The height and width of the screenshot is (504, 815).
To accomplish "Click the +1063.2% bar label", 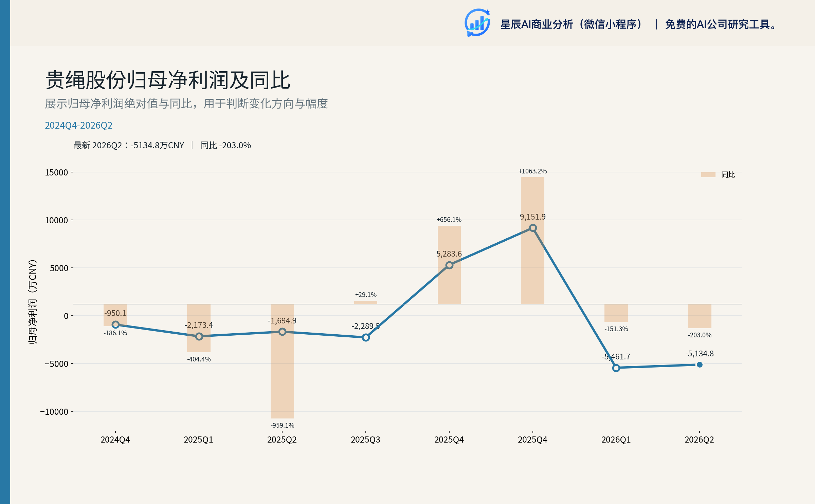I will coord(532,171).
